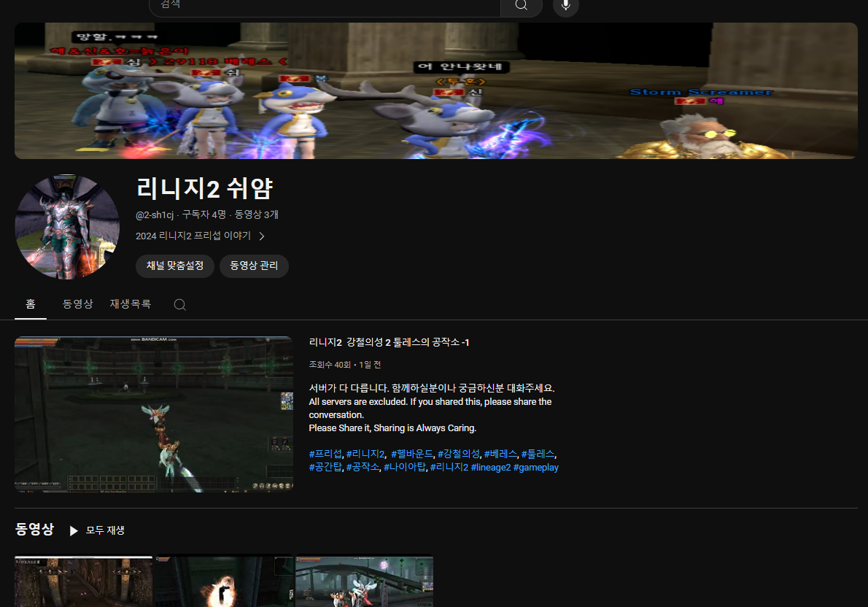This screenshot has width=868, height=607.
Task: Click the 2024 리니지2 프리섭 이야기 description text
Action: (193, 236)
